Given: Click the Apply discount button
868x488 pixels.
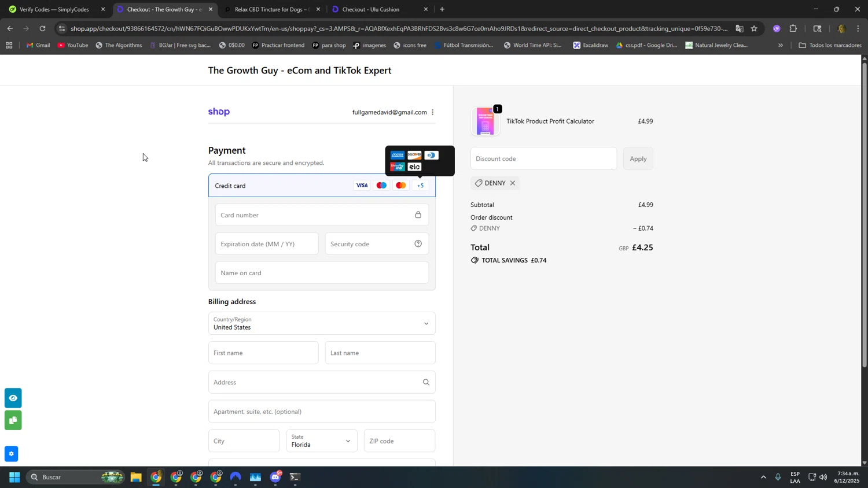Looking at the screenshot, I should [638, 159].
